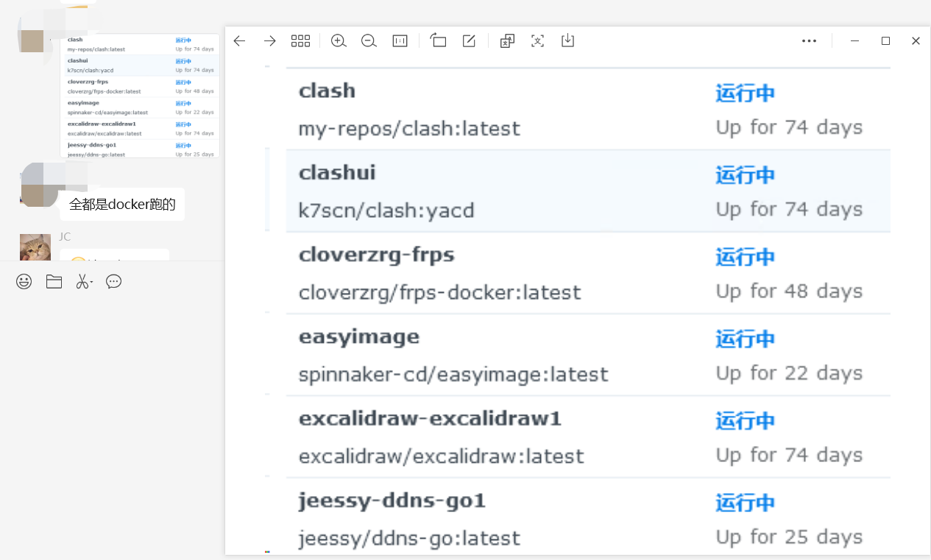Screen dimensions: 931x560
Task: Click 'jeessy/ddns-go:latest' in the enlarged image
Action: pyautogui.click(x=409, y=539)
